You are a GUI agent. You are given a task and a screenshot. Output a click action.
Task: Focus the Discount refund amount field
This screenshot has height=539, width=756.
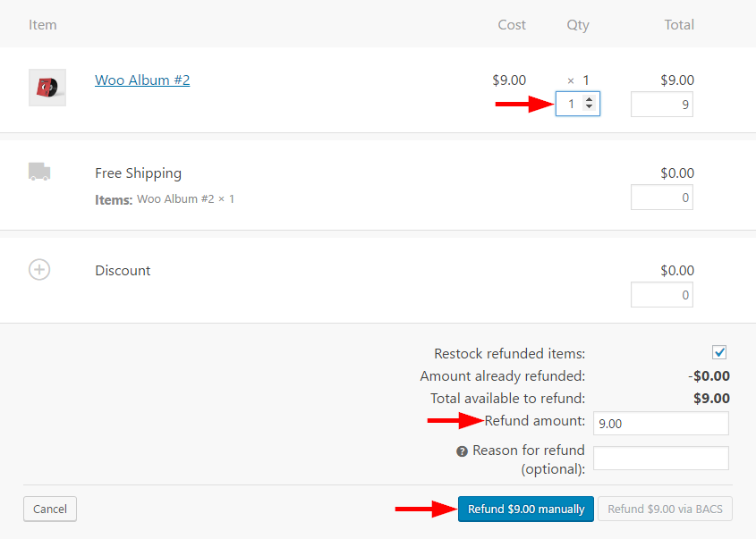click(661, 295)
